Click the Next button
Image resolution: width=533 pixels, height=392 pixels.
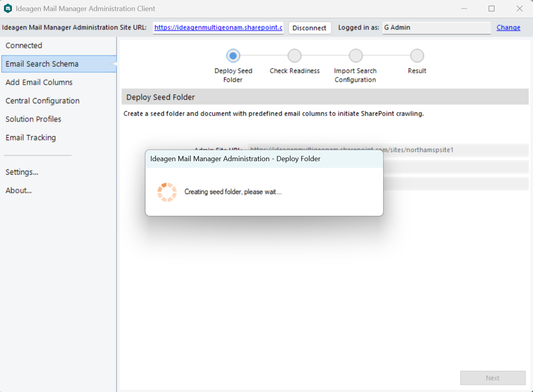[492, 378]
